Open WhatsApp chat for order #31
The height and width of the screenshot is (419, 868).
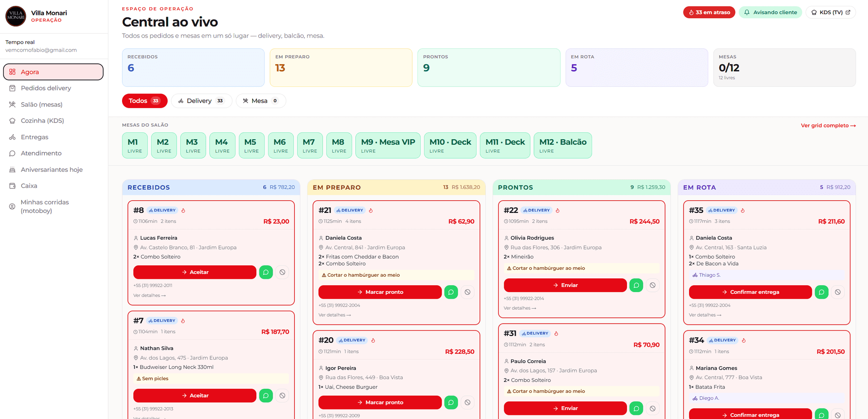636,408
